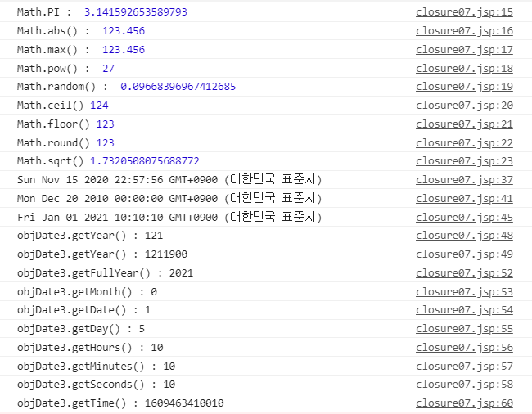Image resolution: width=532 pixels, height=414 pixels.
Task: Open source link closure07.jsp:15
Action: click(x=464, y=12)
